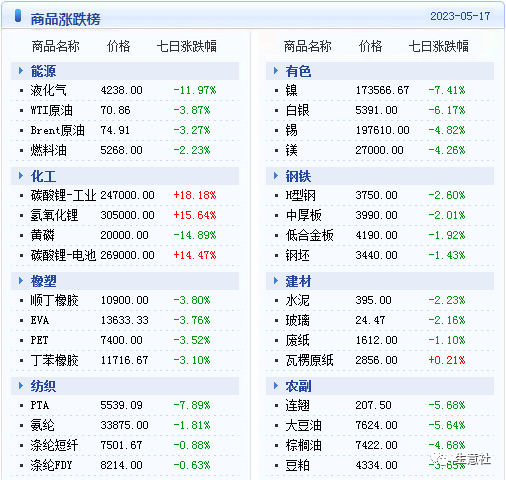The image size is (506, 480).
Task: Select the PTA commodity name
Action: [x=40, y=405]
